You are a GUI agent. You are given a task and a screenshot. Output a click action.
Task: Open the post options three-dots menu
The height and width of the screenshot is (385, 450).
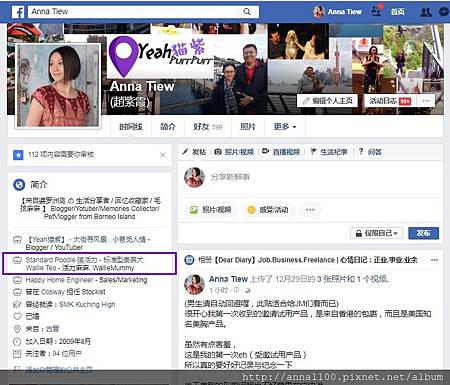[x=434, y=260]
